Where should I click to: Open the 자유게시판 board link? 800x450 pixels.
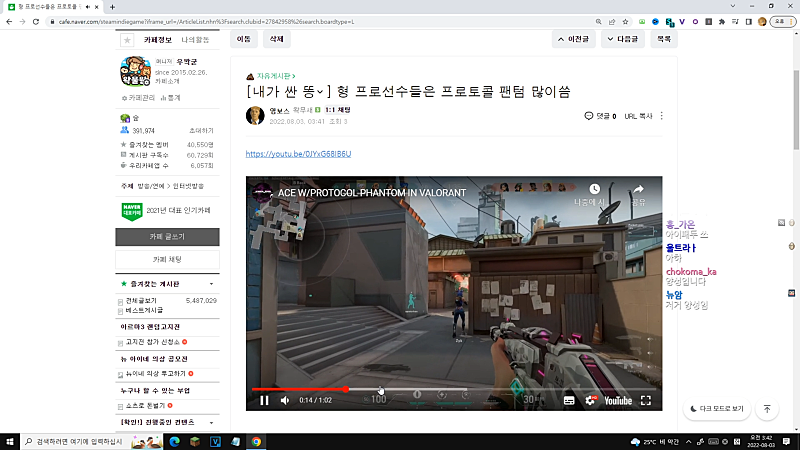276,76
